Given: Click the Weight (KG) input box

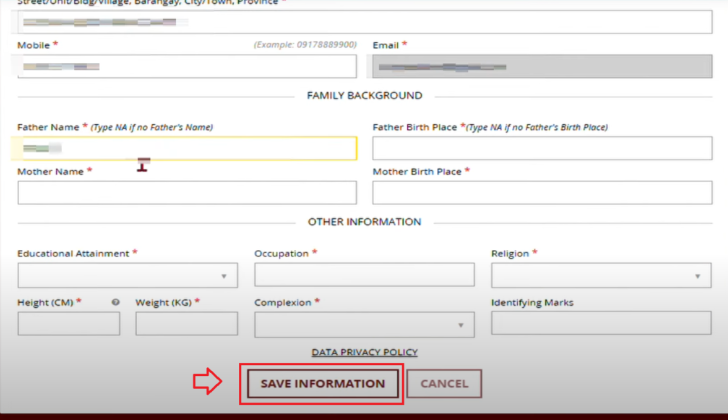Looking at the screenshot, I should [186, 324].
